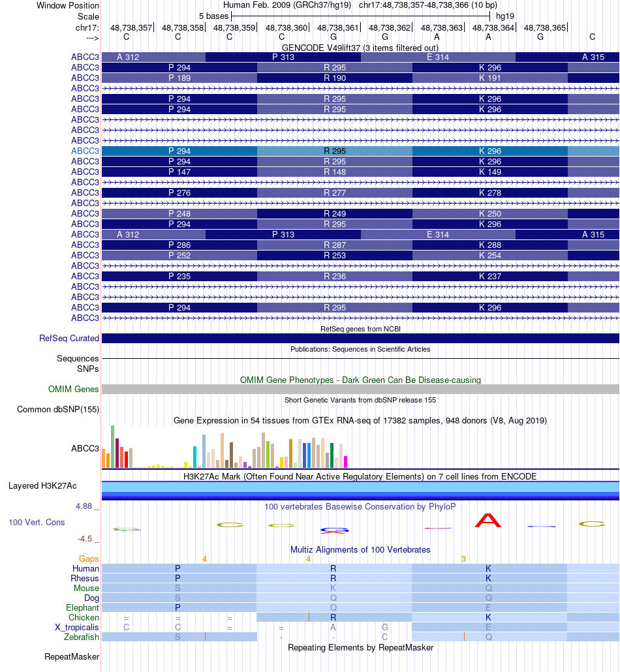This screenshot has width=620, height=672.
Task: Click the '5 bases' scale label
Action: pyautogui.click(x=213, y=16)
